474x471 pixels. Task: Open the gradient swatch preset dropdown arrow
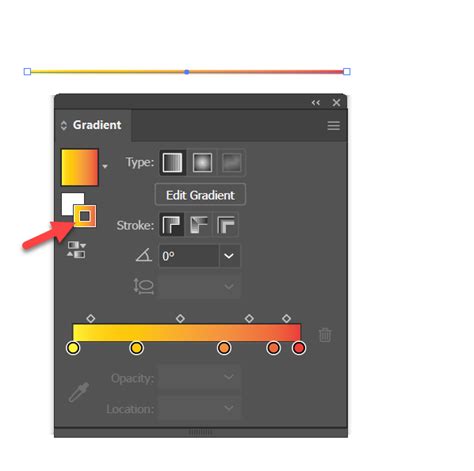tap(105, 166)
